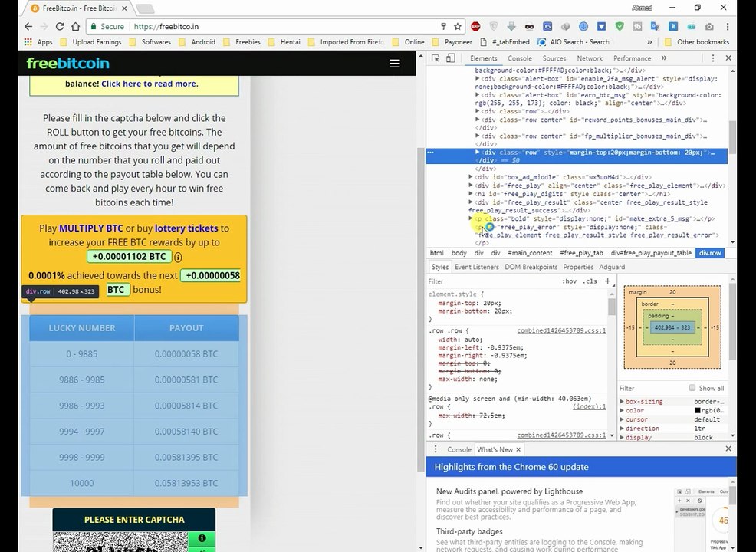756x552 pixels.
Task: Toggle the :hov element state option
Action: point(569,281)
